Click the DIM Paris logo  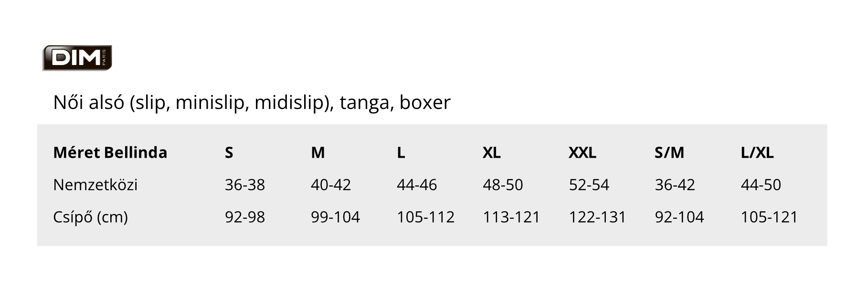click(x=77, y=58)
